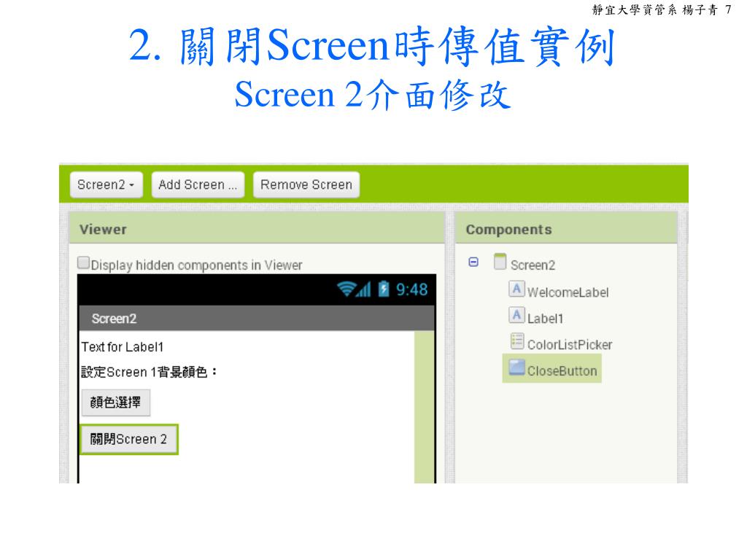
Task: Collapse the Screen2 component tree
Action: click(x=473, y=262)
